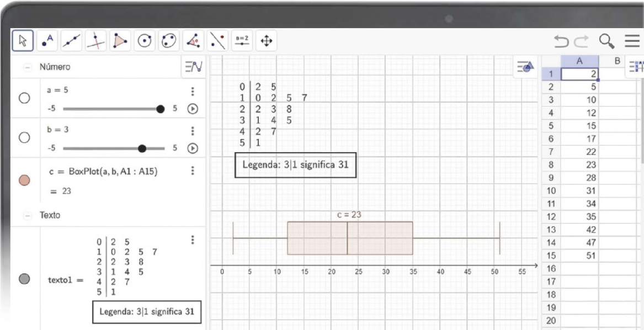Select the Move arrow tool
Image resolution: width=644 pixels, height=330 pixels.
tap(23, 41)
